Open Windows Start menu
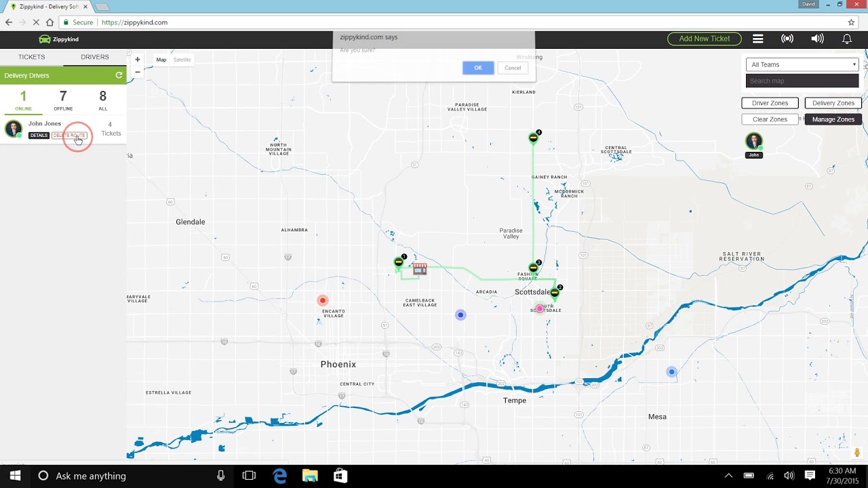Screen dimensions: 868x488 pyautogui.click(x=15, y=476)
